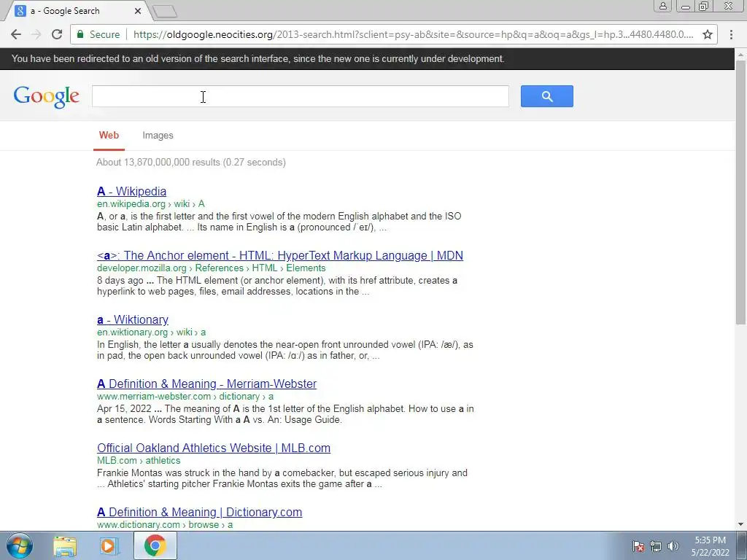Open the Official Oakland Athletics Website link
The image size is (747, 560).
[x=214, y=448]
